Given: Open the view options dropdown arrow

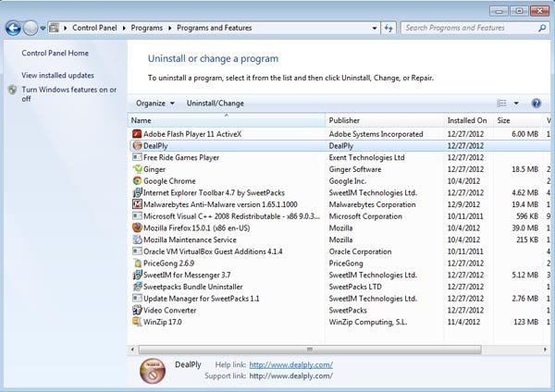Looking at the screenshot, I should 516,104.
